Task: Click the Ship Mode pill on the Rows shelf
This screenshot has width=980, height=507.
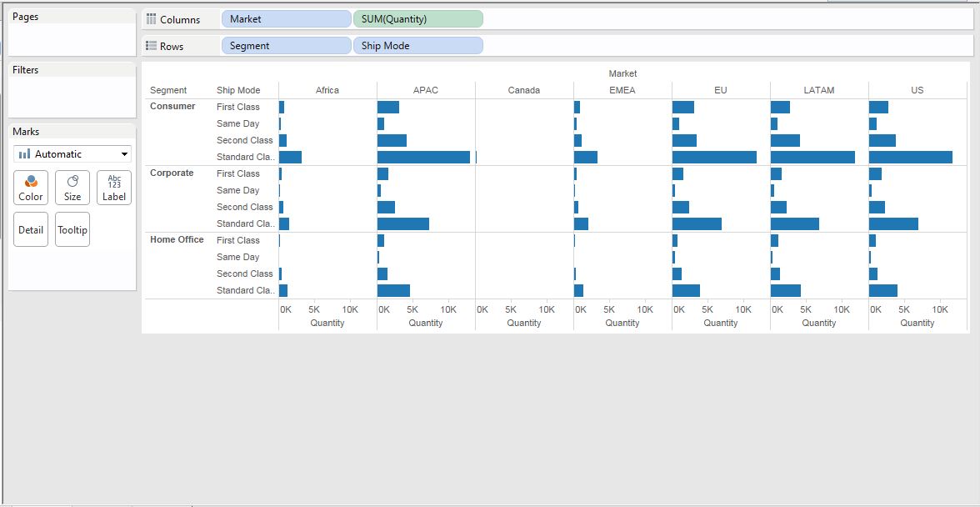Action: (418, 45)
